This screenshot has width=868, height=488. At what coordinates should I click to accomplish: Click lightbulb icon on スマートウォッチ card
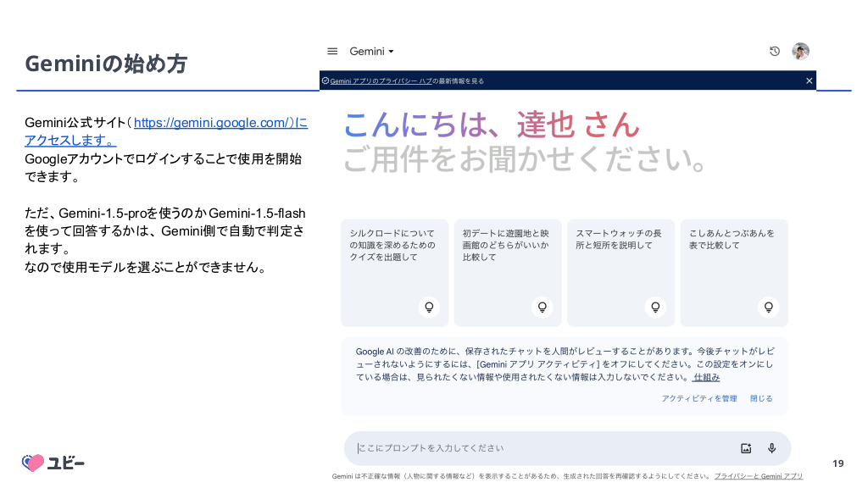click(654, 307)
